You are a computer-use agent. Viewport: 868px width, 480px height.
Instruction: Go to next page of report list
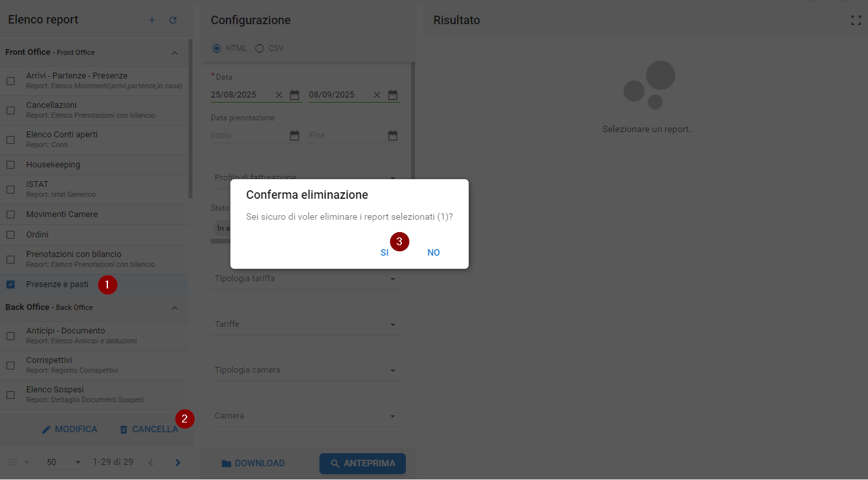[x=177, y=462]
